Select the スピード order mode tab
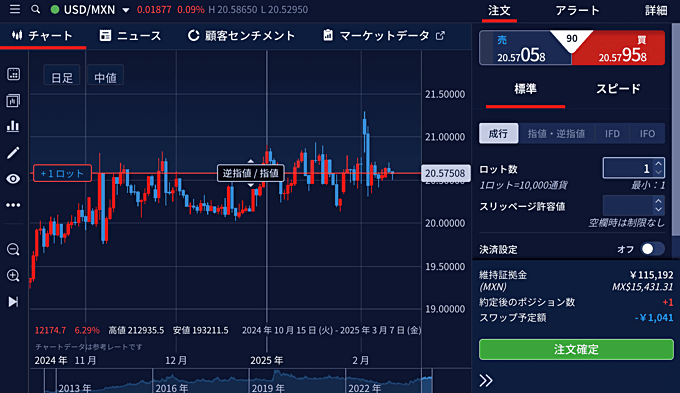This screenshot has width=680, height=393. pos(618,89)
